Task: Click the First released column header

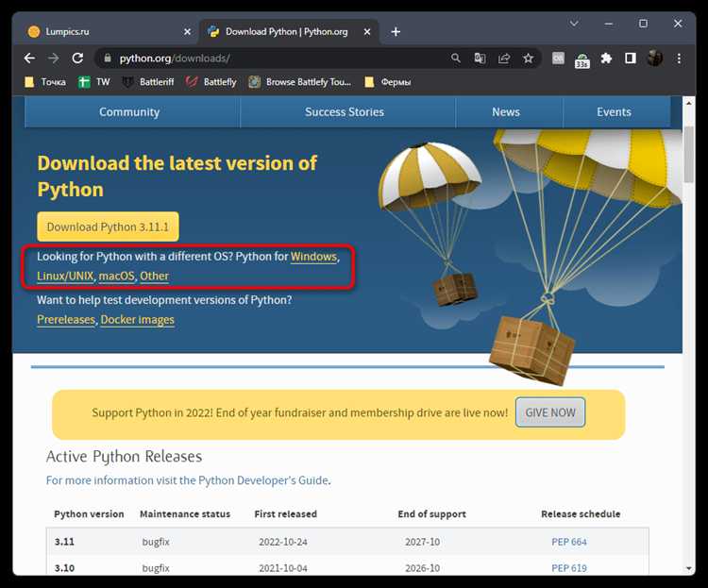Action: [x=285, y=514]
